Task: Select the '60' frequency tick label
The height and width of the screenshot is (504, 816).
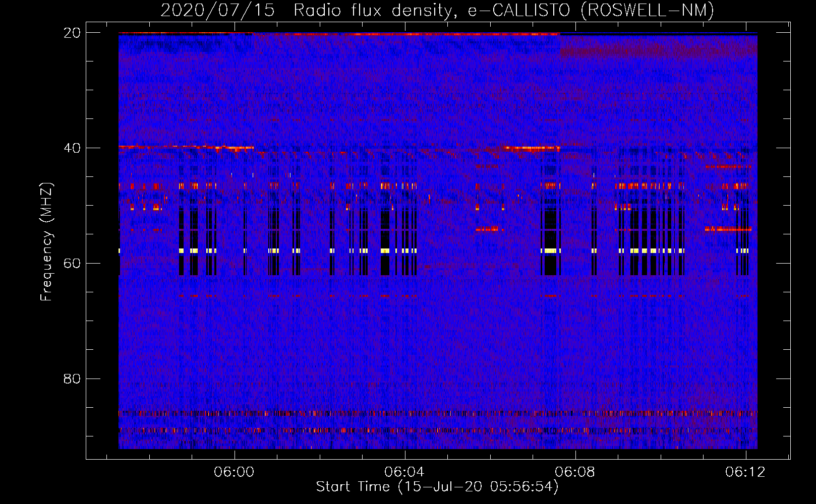Action: (72, 264)
